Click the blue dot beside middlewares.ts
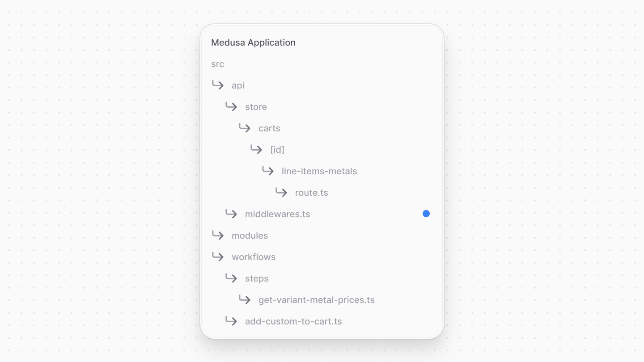This screenshot has height=362, width=644. [426, 214]
